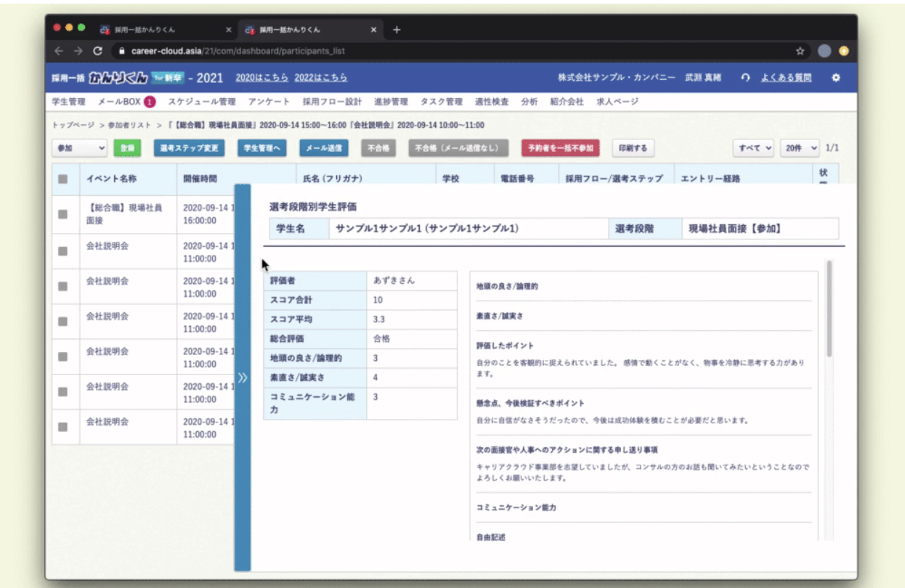
Task: Click the settings gear icon in header
Action: click(835, 78)
